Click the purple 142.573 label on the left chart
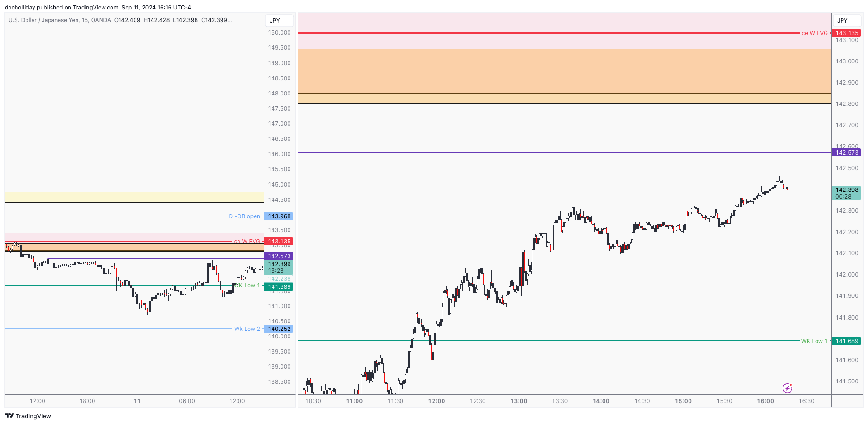This screenshot has height=424, width=868. (x=279, y=256)
